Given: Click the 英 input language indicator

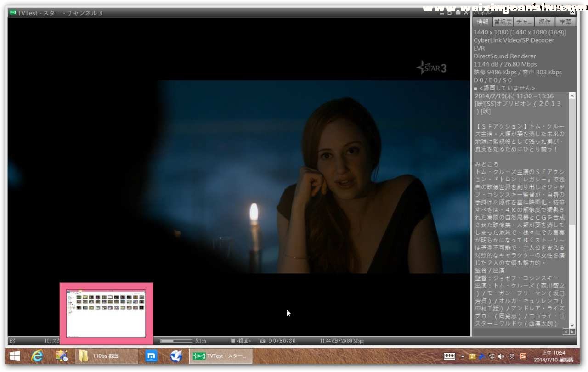Looking at the screenshot, I should (512, 356).
